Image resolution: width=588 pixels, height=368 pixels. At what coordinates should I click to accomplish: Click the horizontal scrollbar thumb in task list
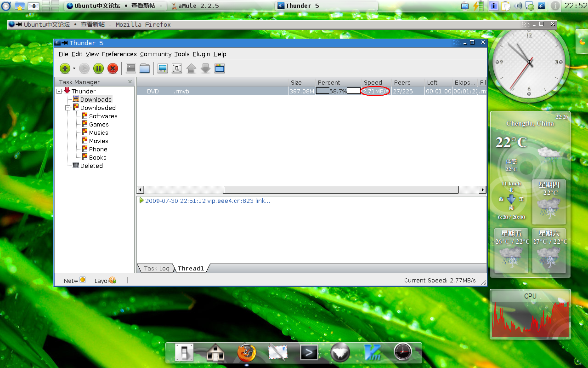click(341, 190)
